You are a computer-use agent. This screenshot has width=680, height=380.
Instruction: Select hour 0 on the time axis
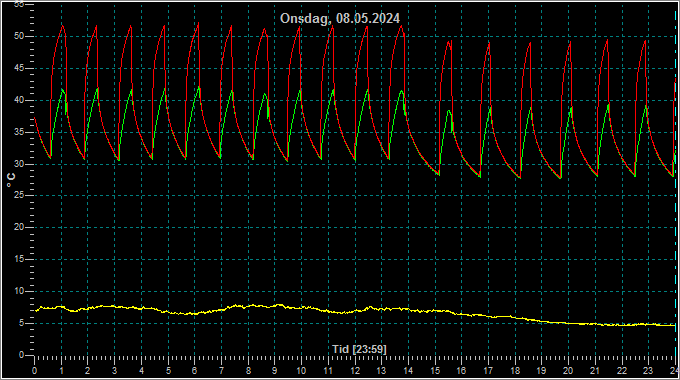[34, 371]
